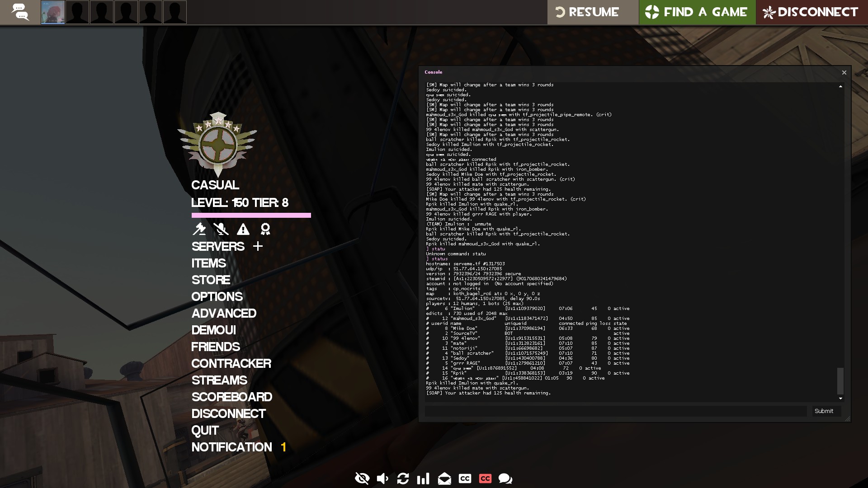868x488 pixels.
Task: Click the call vote gavel icon
Action: (199, 229)
